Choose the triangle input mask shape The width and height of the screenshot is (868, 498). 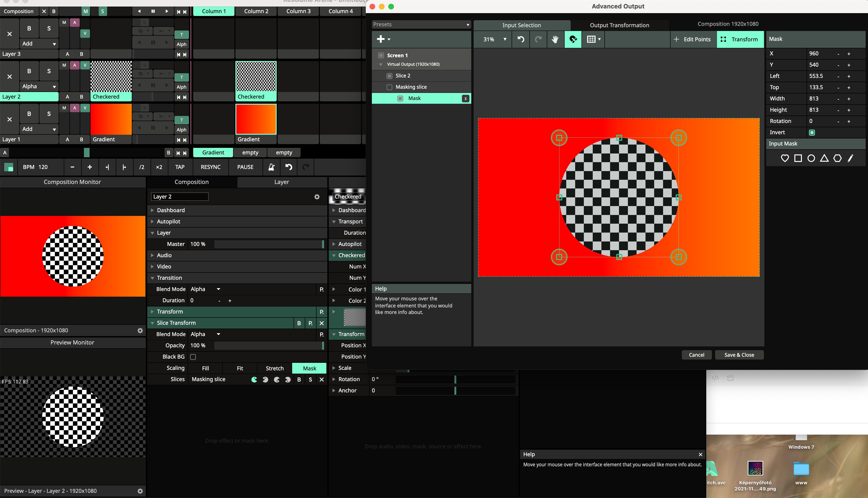pos(824,158)
